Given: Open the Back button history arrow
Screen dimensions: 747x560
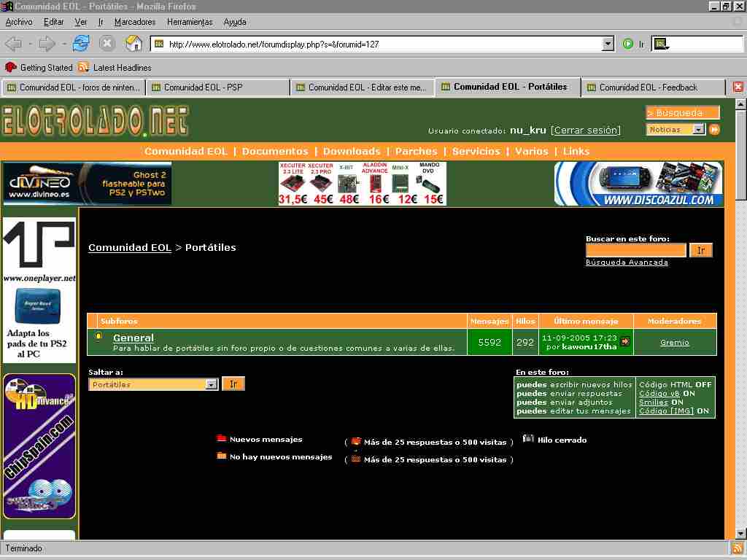Looking at the screenshot, I should click(30, 44).
